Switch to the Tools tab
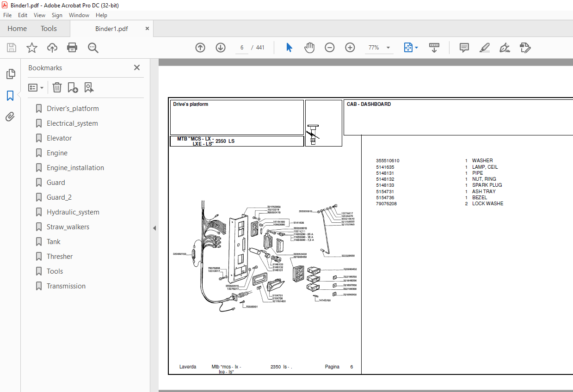 point(49,29)
